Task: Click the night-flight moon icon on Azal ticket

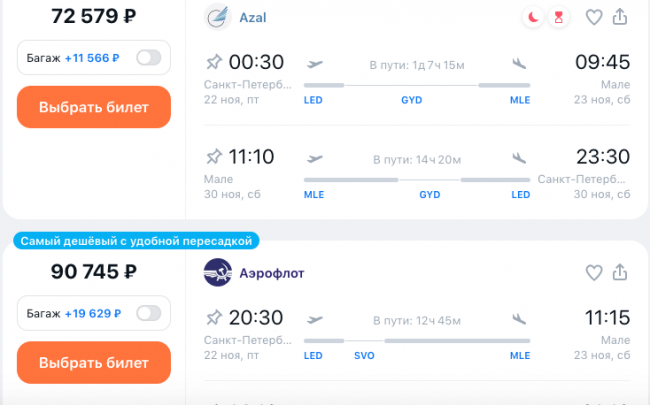Action: pyautogui.click(x=533, y=17)
